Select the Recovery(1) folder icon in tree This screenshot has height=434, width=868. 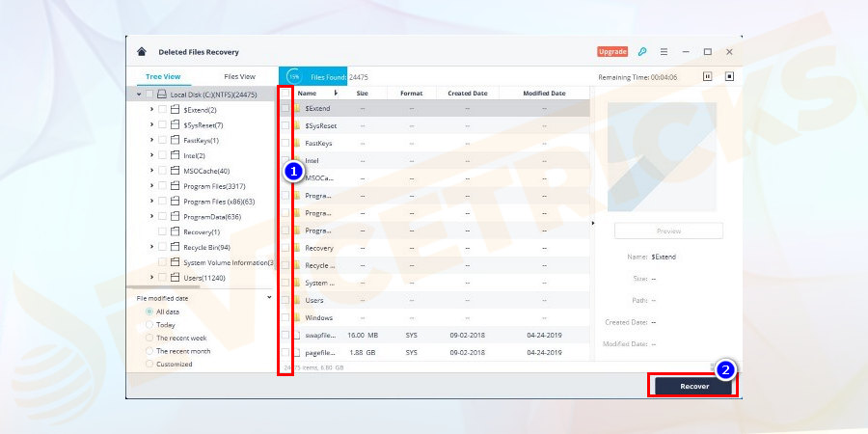click(175, 231)
